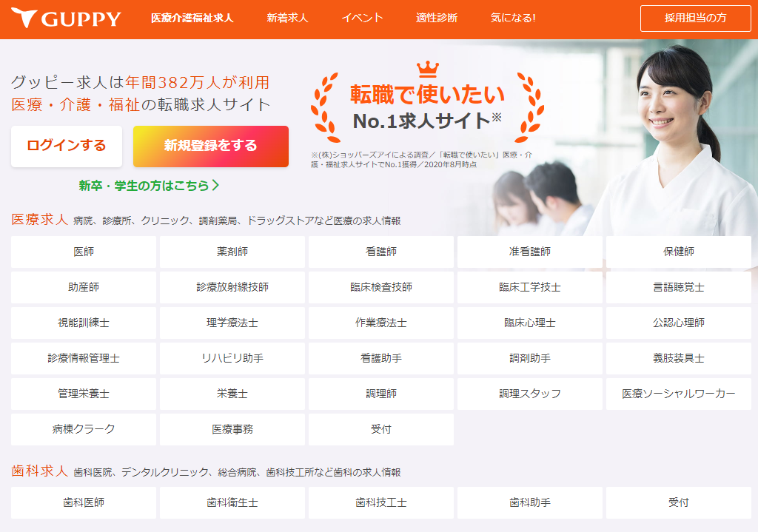Open 医療介護福祉求人 menu item
Viewport: 758px width, 532px height.
pyautogui.click(x=192, y=18)
